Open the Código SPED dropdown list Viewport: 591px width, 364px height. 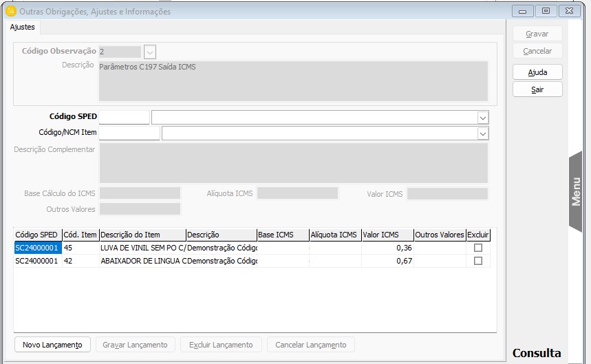482,117
